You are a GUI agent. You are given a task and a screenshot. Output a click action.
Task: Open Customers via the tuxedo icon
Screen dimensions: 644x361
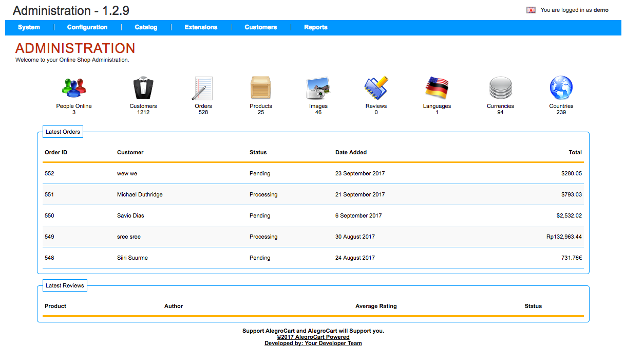143,88
